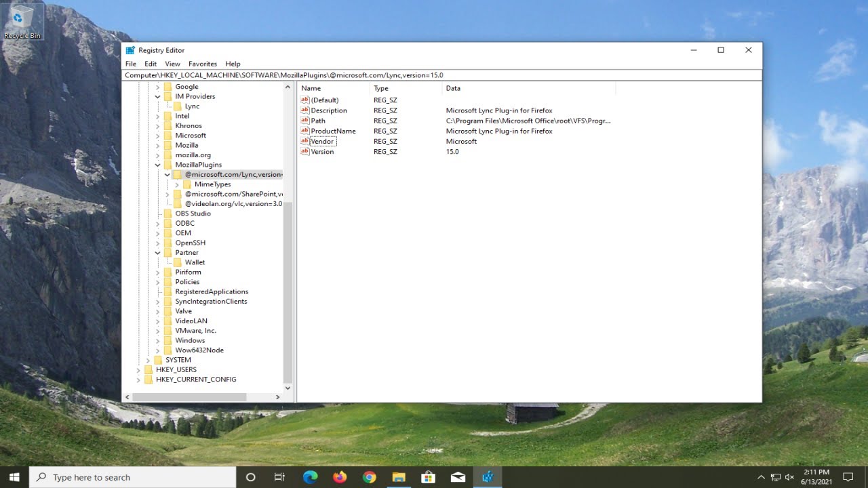Expand the Microsoft key
Viewport: 868px width, 488px height.
point(157,136)
